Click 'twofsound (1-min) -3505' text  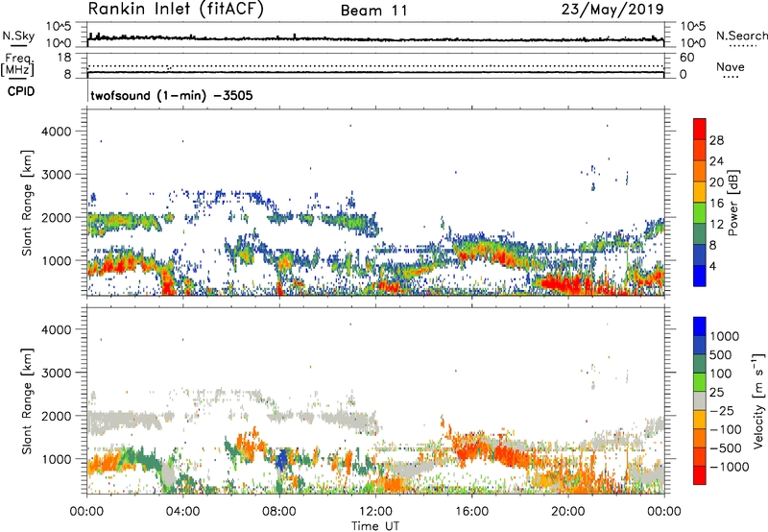pyautogui.click(x=172, y=95)
